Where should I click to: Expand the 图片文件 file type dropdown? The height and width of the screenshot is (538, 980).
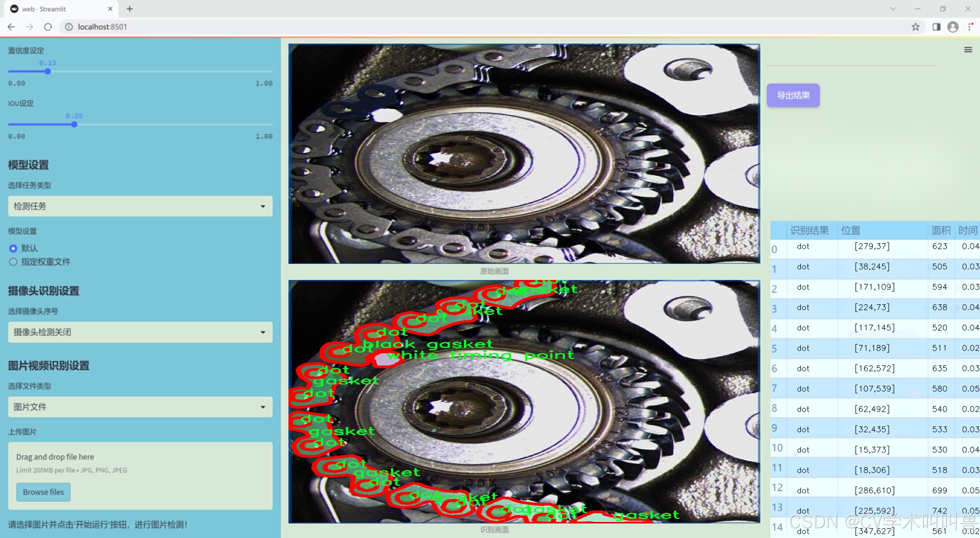[x=140, y=407]
